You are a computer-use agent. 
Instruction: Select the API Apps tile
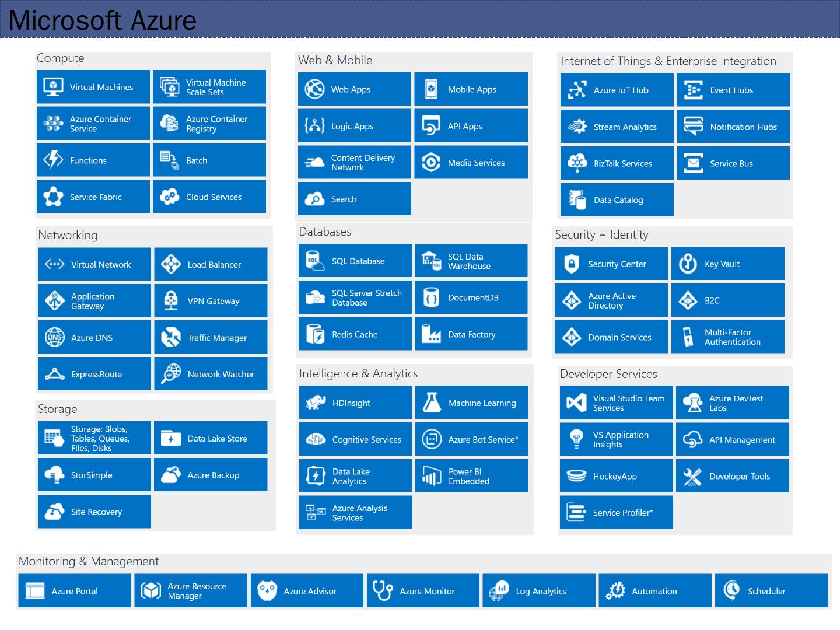[471, 126]
